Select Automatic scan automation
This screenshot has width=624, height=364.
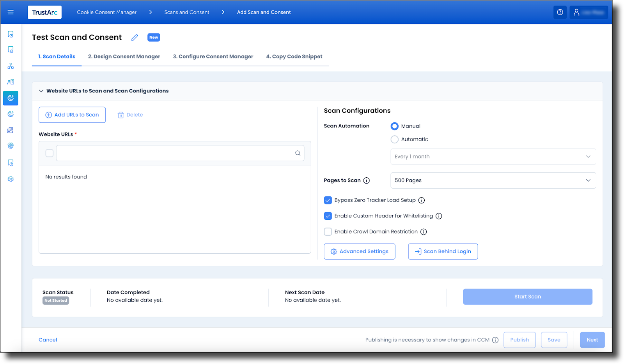[x=394, y=139]
